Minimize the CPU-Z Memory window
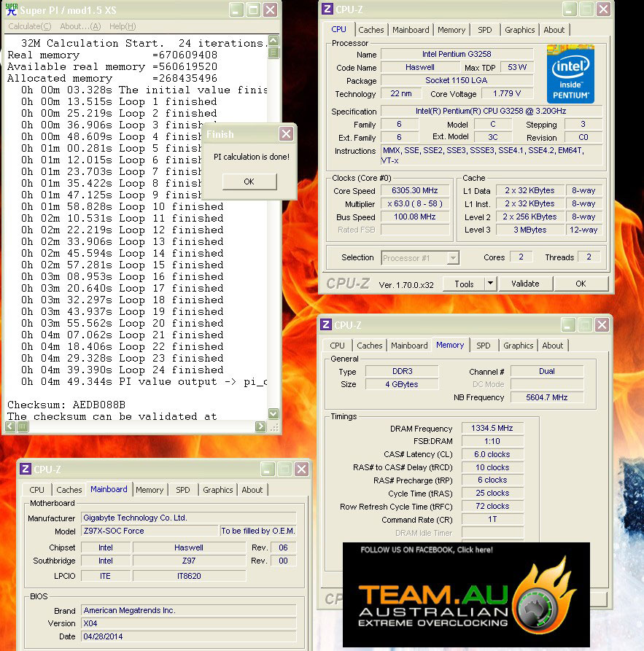 (568, 324)
